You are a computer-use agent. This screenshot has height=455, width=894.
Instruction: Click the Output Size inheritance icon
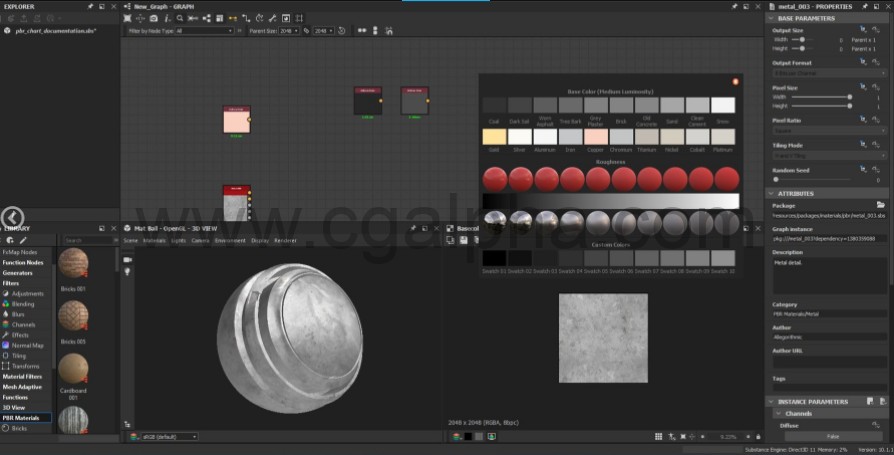coord(863,30)
